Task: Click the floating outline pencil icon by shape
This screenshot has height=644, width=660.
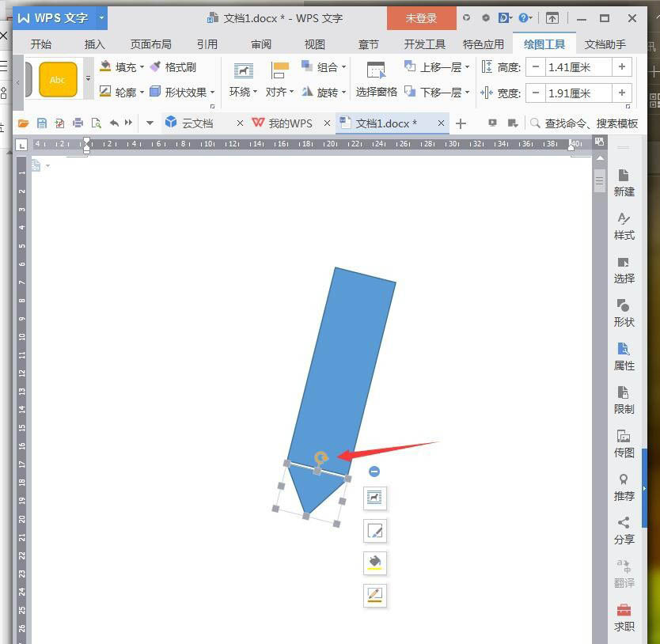Action: pos(374,595)
